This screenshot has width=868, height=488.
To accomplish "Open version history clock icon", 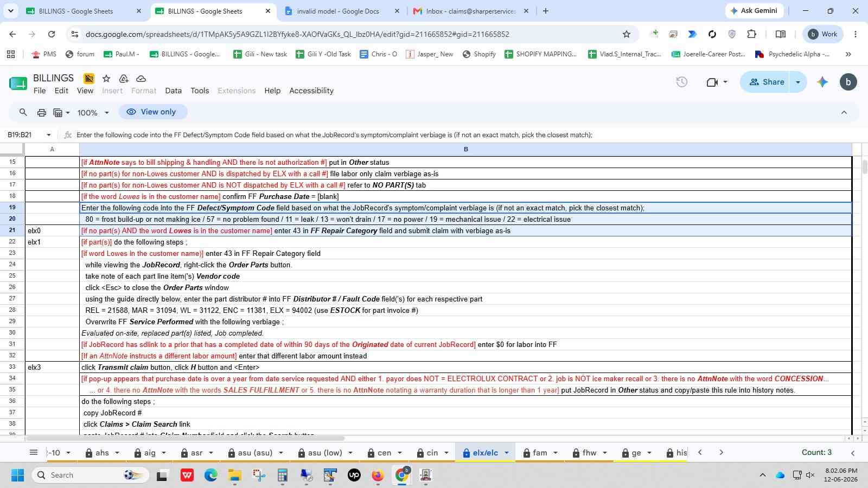I will click(x=682, y=82).
